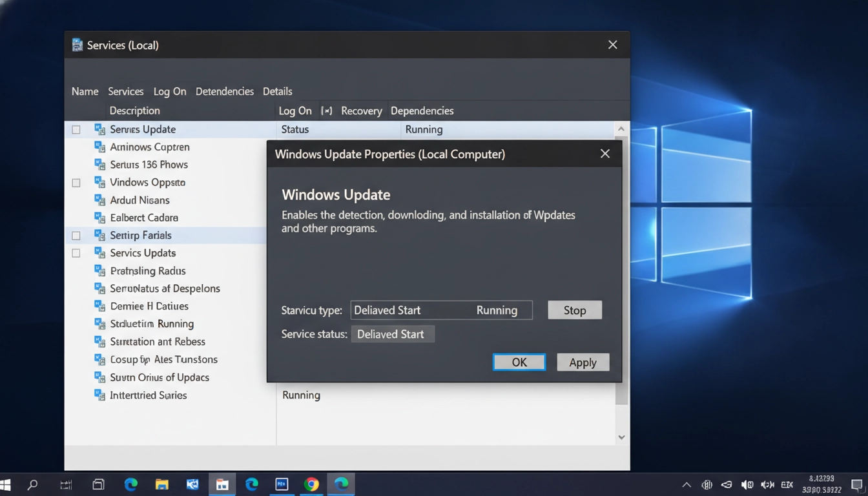Select the icon in the Serirp Farials row
This screenshot has height=496, width=868.
point(99,235)
